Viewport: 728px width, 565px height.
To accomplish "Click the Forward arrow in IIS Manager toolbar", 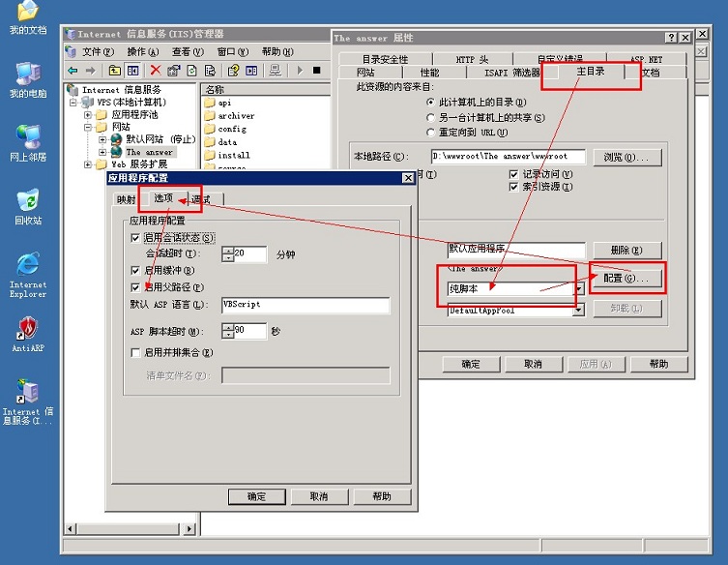I will [x=91, y=71].
